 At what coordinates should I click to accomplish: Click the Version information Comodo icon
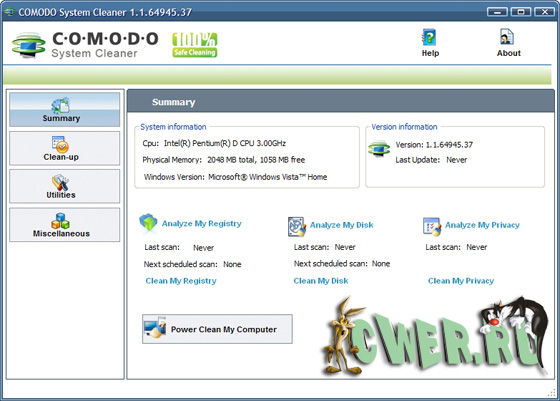tap(379, 149)
